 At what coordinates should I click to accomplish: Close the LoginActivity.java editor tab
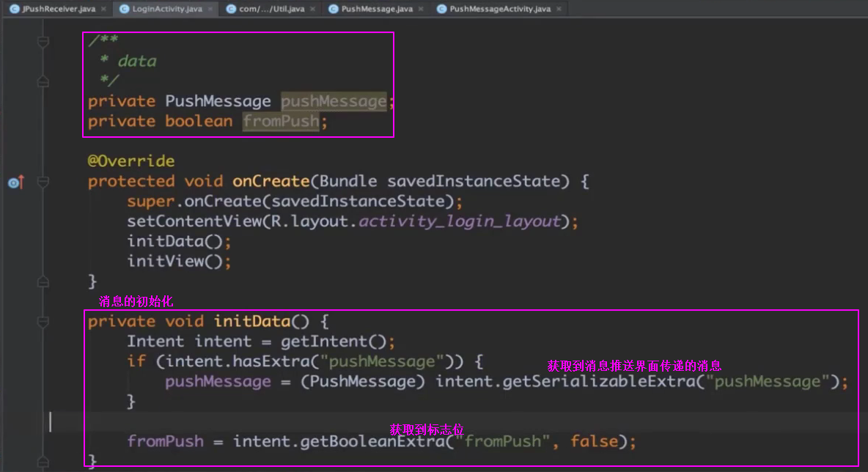210,9
